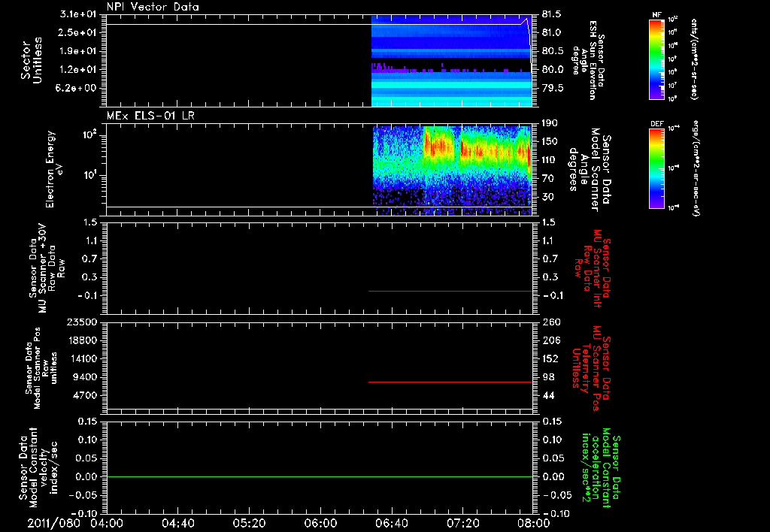Click the 98 telemetry tick value
Image resolution: width=770 pixels, height=532 pixels.
[548, 377]
